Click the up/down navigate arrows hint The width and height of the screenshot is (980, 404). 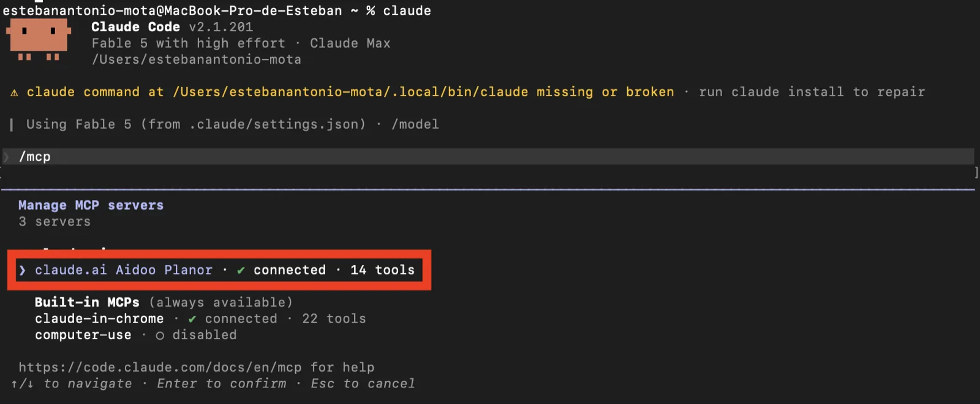click(22, 384)
